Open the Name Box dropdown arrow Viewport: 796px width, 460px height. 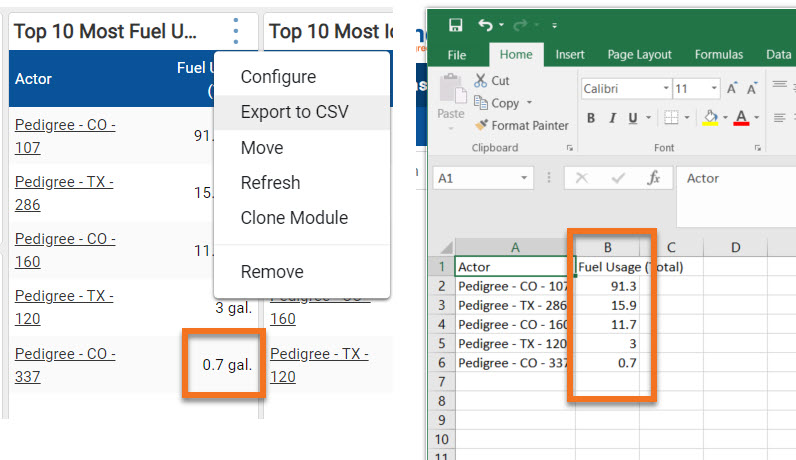[x=524, y=178]
